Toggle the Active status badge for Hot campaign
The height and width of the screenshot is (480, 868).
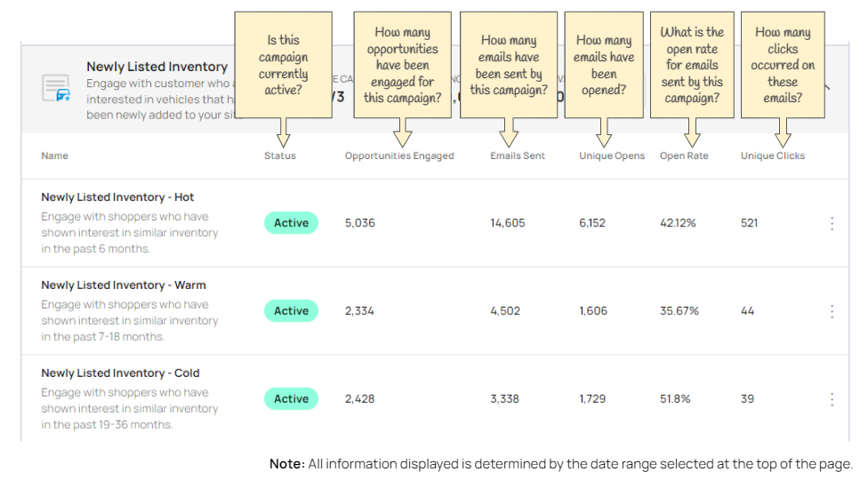pos(291,223)
